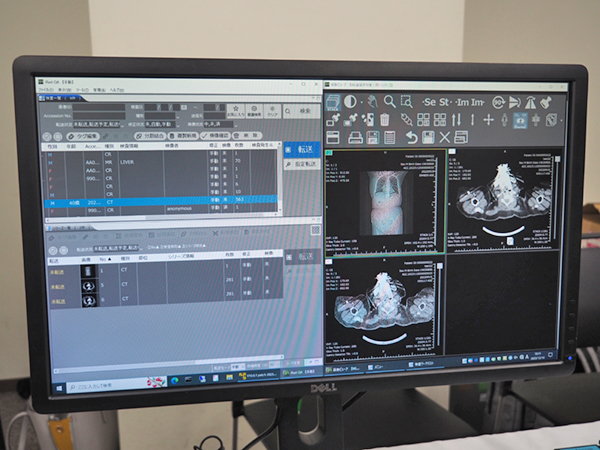Open the ヘルプ menu
Image resolution: width=600 pixels, height=450 pixels.
117,88
